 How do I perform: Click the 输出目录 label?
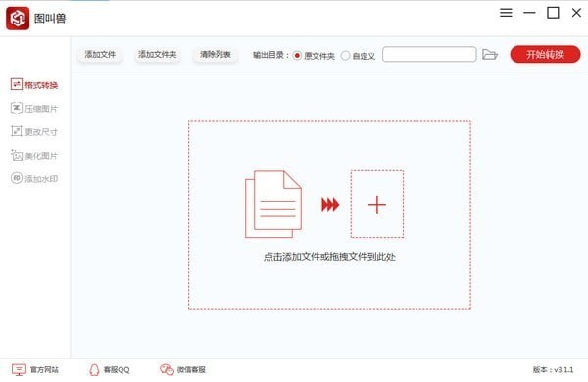pyautogui.click(x=270, y=55)
